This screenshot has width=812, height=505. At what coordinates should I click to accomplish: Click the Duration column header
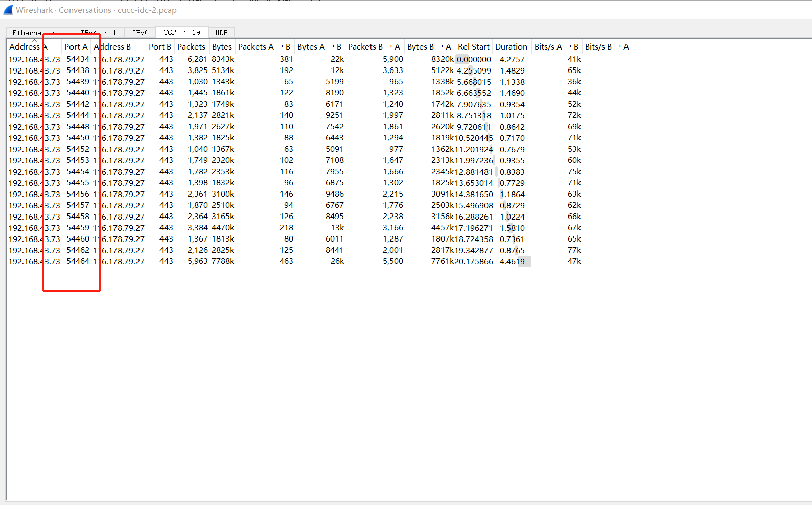pyautogui.click(x=511, y=46)
